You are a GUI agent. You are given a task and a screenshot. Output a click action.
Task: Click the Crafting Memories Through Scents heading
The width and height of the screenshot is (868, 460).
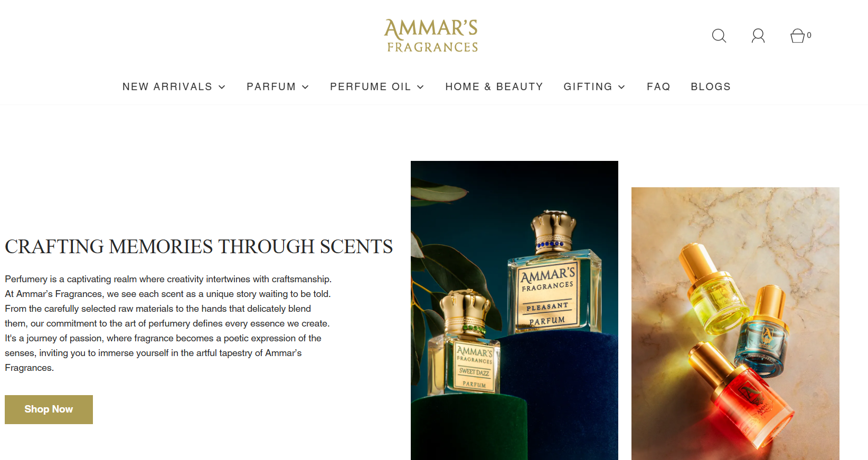point(199,246)
